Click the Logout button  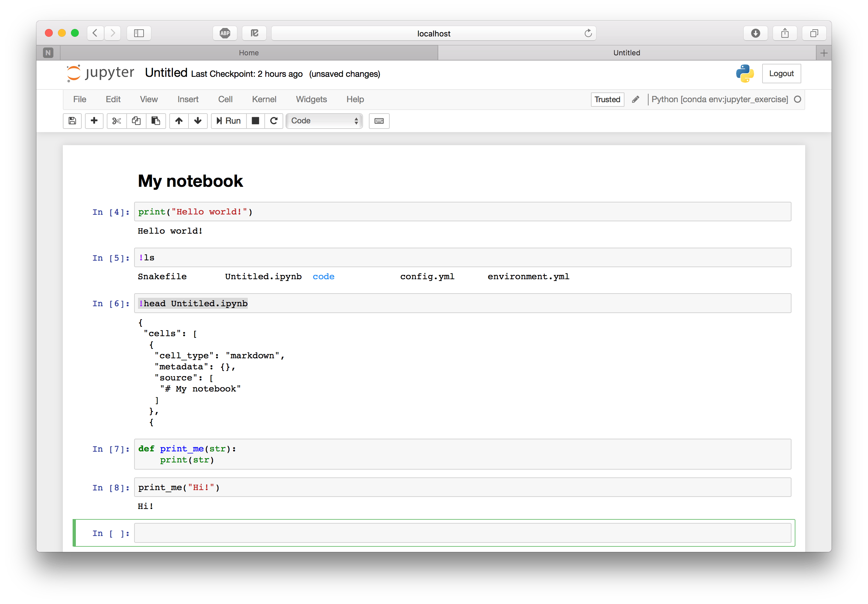pyautogui.click(x=781, y=74)
